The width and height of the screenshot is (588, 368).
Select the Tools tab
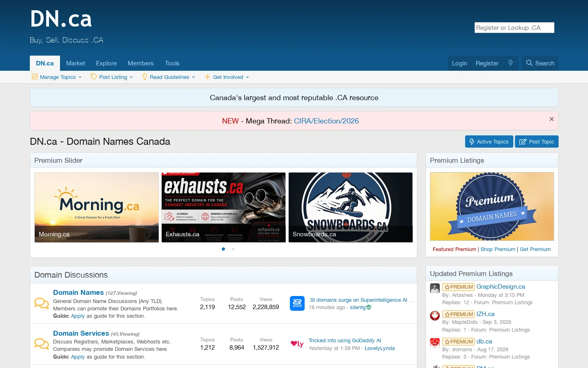point(172,63)
